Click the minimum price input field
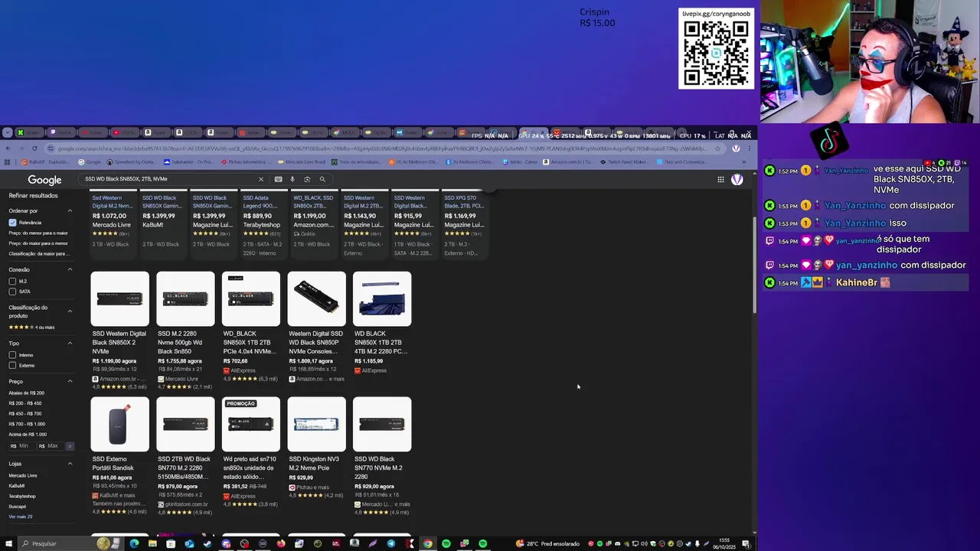The height and width of the screenshot is (551, 980). 21,445
